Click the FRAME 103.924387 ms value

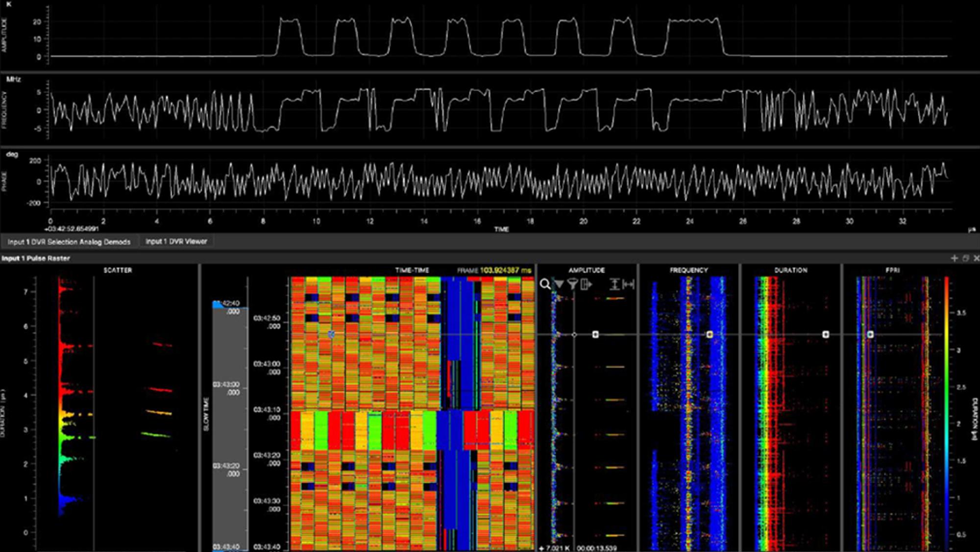[505, 270]
